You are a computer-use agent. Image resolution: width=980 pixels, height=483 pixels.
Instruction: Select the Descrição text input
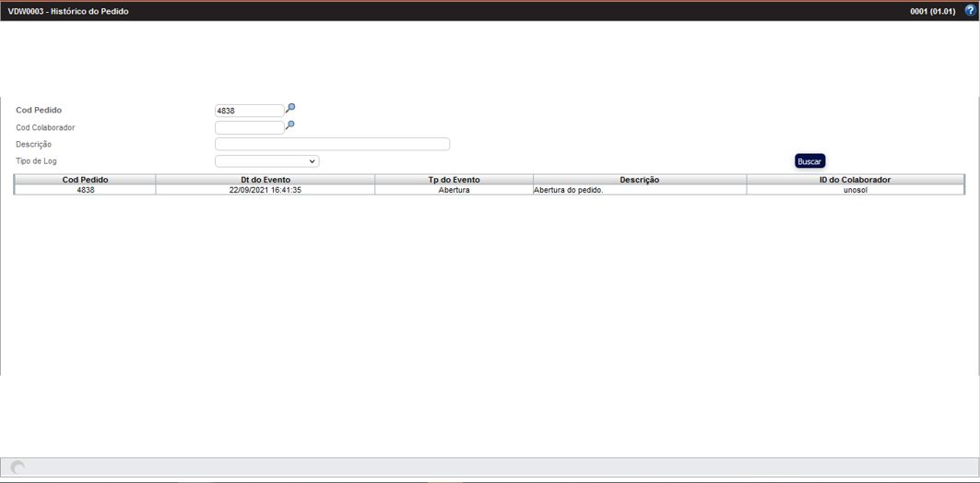[x=332, y=144]
